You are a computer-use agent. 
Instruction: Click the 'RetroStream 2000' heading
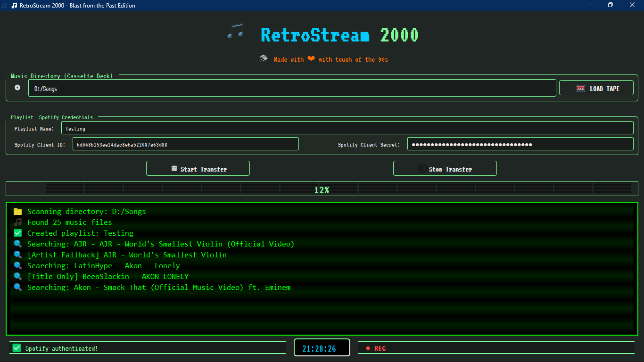point(340,35)
